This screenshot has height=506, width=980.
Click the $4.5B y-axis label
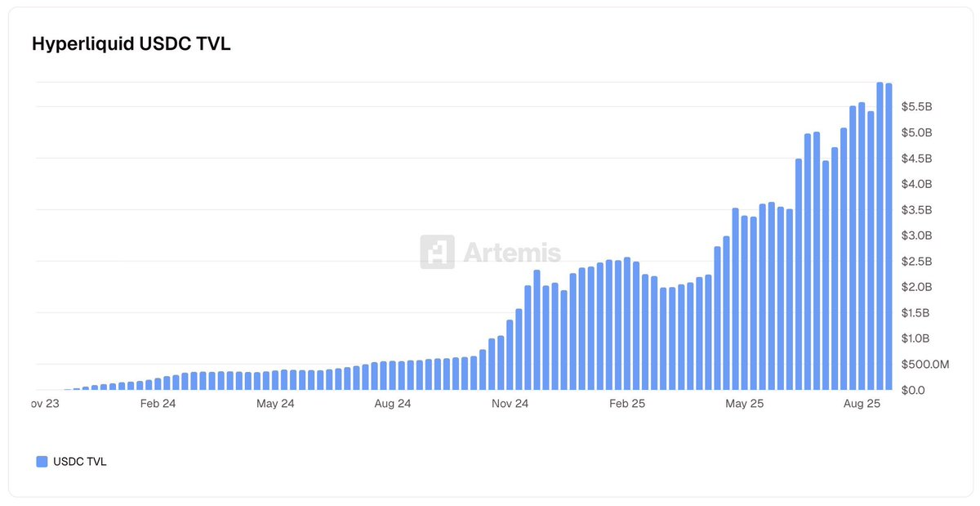[x=916, y=159]
